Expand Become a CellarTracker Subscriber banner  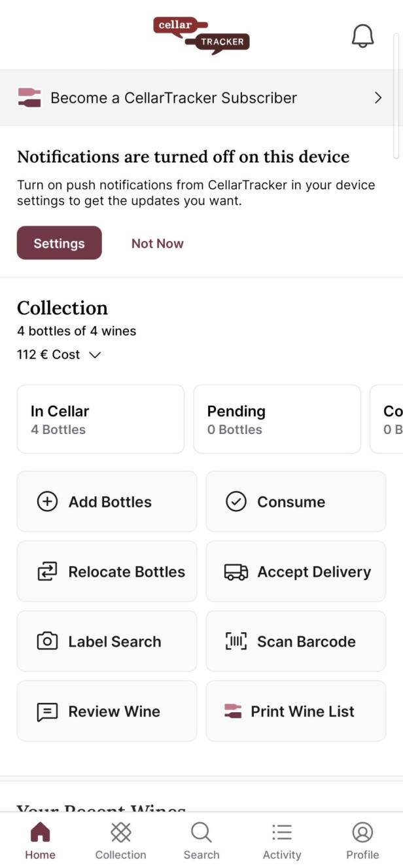coord(201,97)
